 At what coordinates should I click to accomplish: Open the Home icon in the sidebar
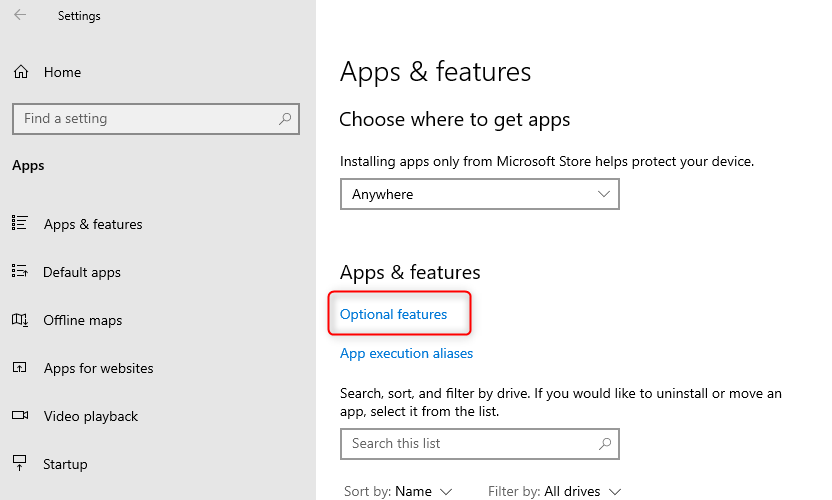pyautogui.click(x=21, y=72)
